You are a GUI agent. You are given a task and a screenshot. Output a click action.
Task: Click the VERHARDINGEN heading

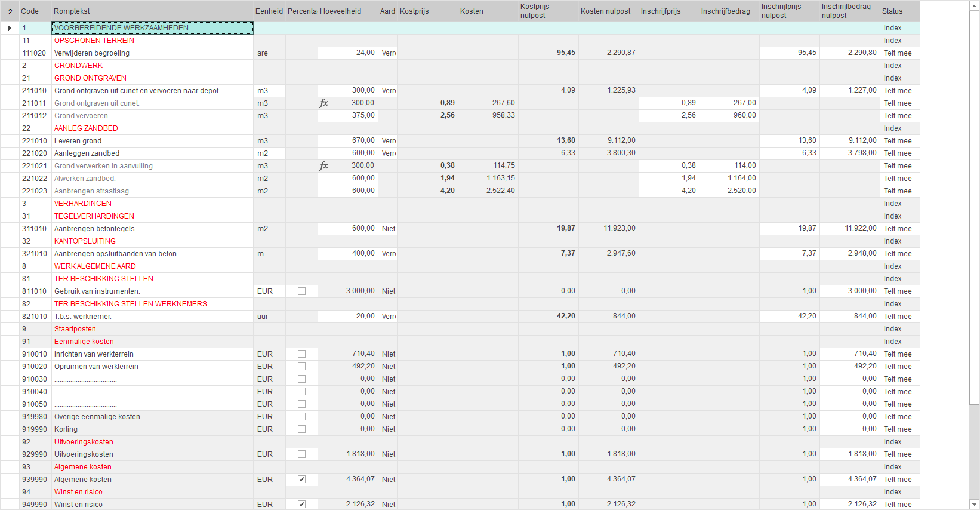click(x=83, y=204)
